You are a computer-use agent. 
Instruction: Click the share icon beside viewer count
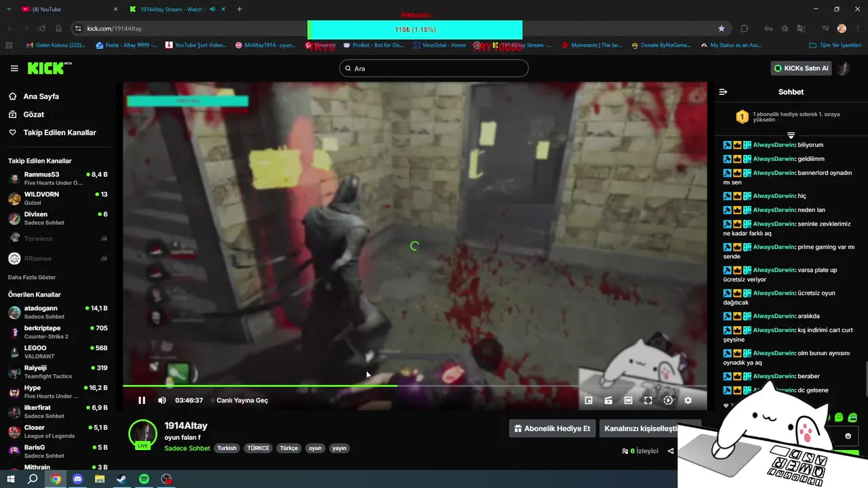pyautogui.click(x=671, y=451)
